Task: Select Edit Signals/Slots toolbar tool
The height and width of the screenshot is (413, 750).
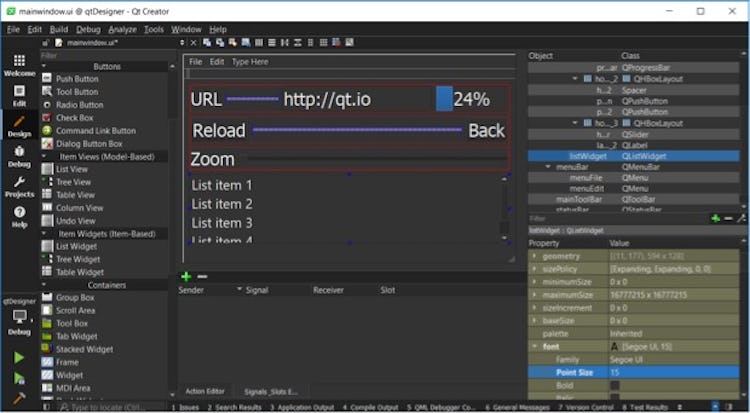Action: tap(220, 43)
